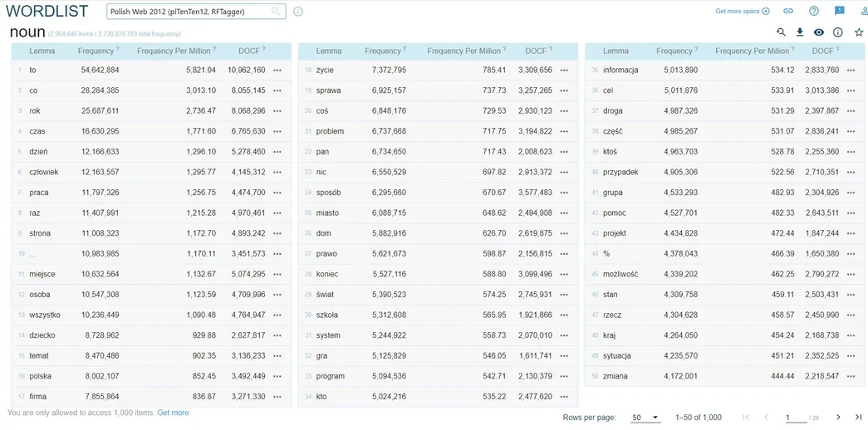Sort by the DOCF column header in the middle table
Viewport: 868px width, 430px height.
pos(536,51)
